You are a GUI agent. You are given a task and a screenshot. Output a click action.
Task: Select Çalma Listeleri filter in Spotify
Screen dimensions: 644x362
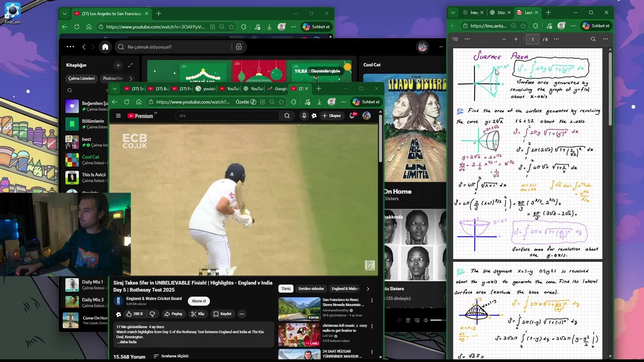(82, 78)
